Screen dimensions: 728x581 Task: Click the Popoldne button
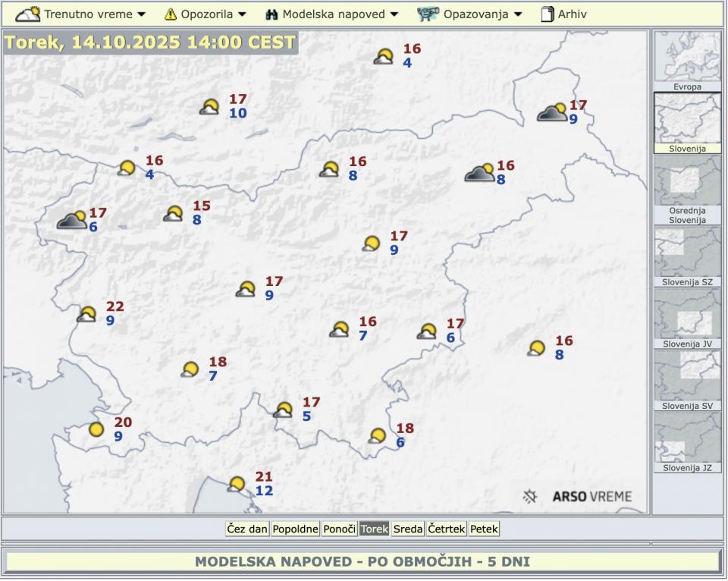coord(295,529)
